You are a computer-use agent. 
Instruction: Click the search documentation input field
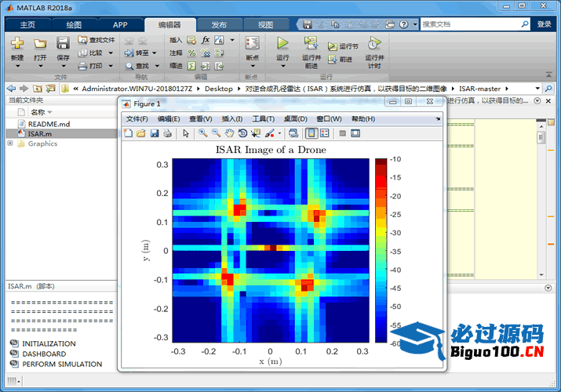(470, 24)
